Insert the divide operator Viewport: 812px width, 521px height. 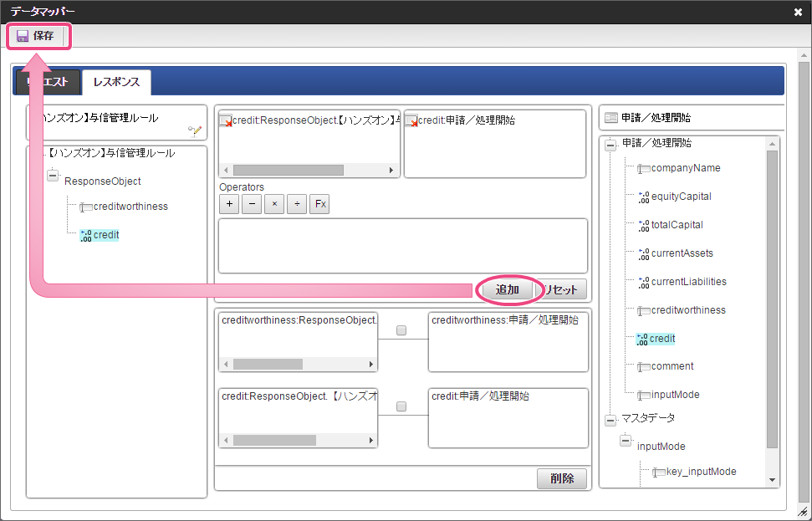click(297, 204)
